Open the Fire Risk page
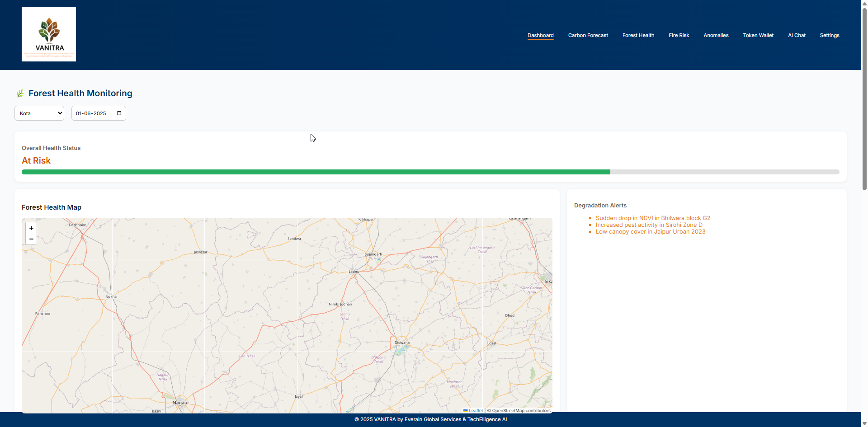Viewport: 868px width, 427px height. pyautogui.click(x=679, y=35)
